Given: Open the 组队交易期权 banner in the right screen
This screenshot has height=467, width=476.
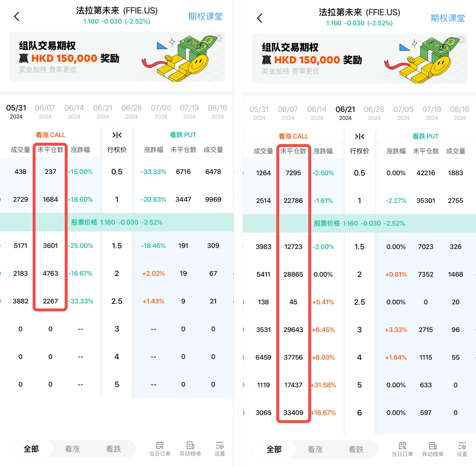Looking at the screenshot, I should [360, 58].
